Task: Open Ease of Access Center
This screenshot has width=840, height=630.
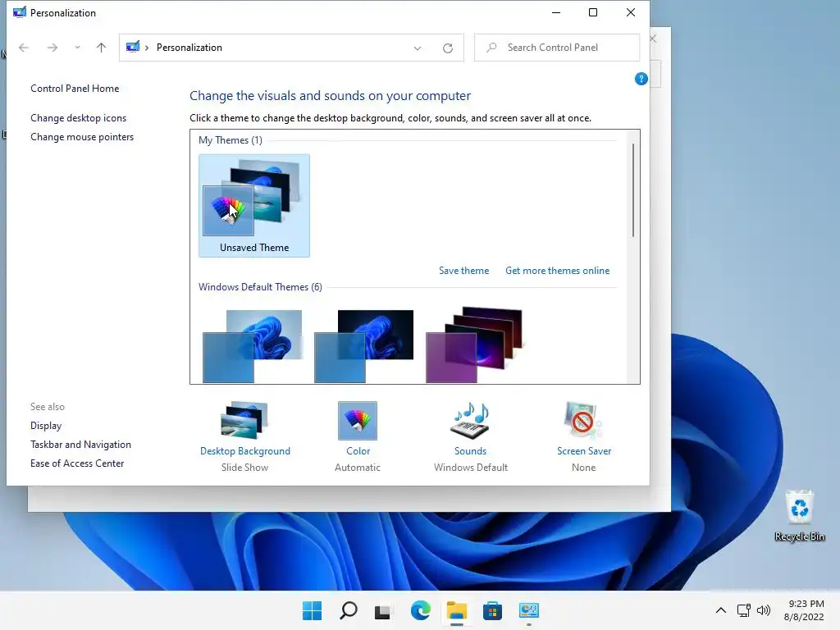Action: [x=77, y=463]
